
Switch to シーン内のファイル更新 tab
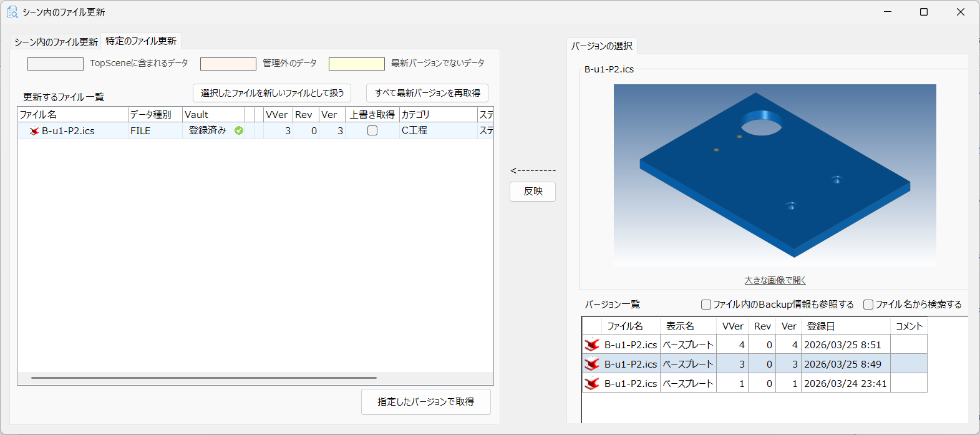pos(56,42)
